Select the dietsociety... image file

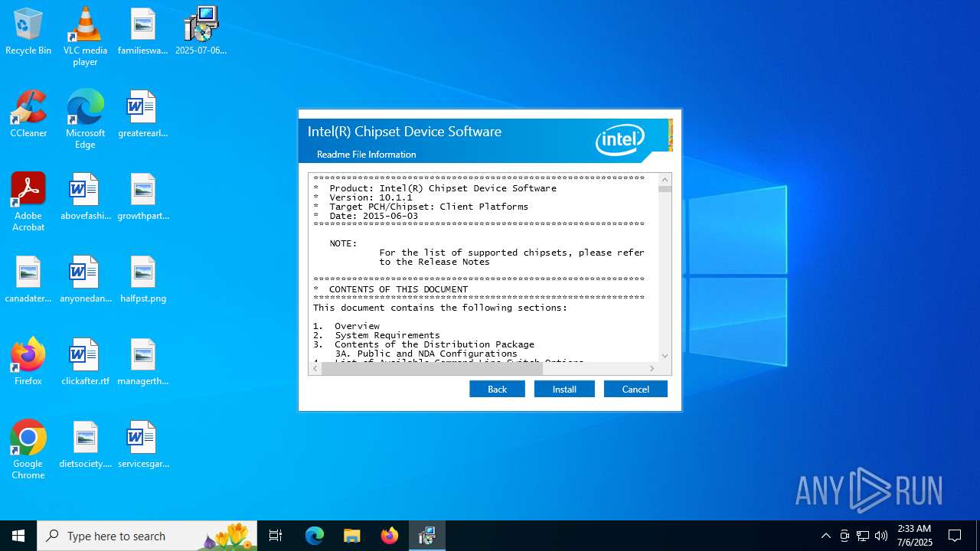85,445
